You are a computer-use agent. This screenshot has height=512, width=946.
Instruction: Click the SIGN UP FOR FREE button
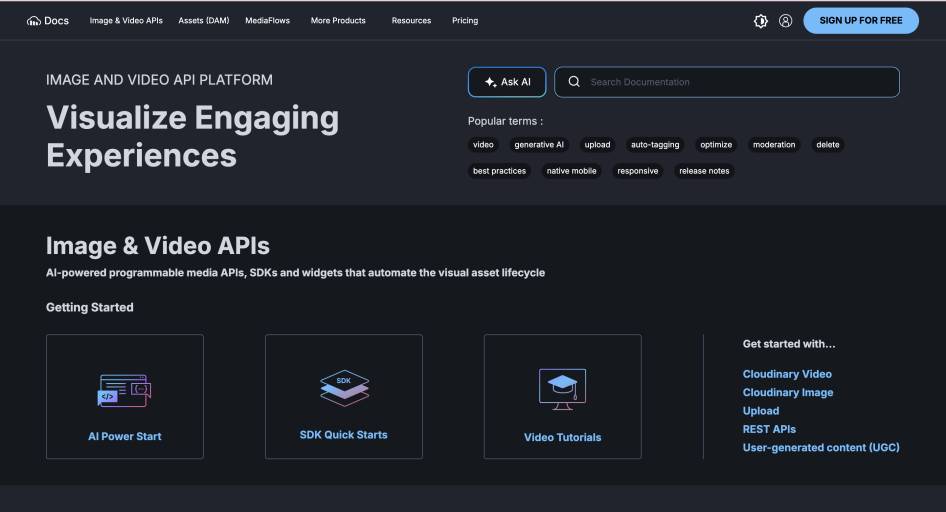pos(861,21)
